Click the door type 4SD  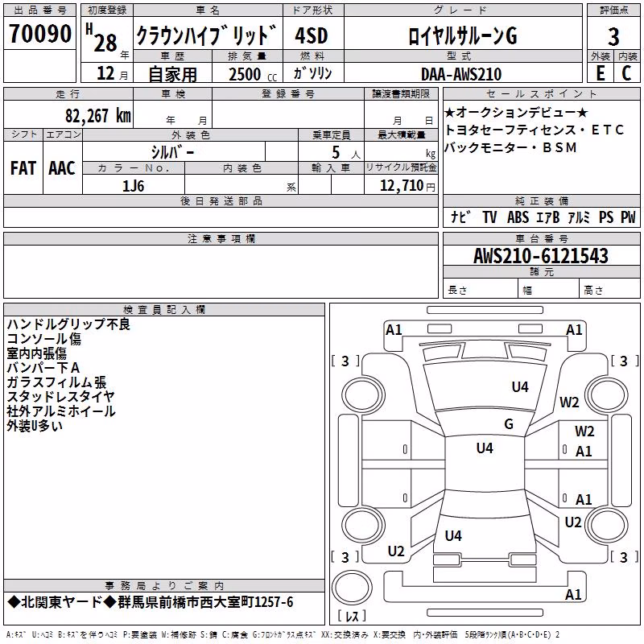coord(312,35)
